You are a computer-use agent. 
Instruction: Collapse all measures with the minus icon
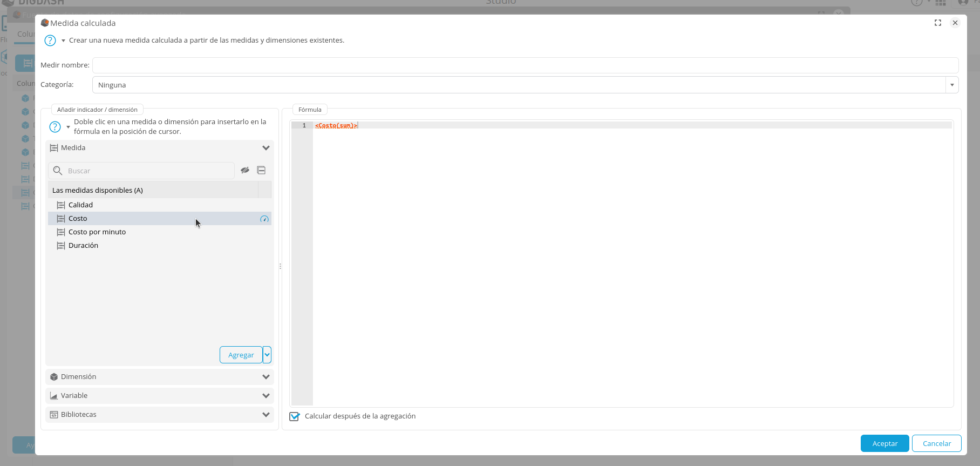261,170
